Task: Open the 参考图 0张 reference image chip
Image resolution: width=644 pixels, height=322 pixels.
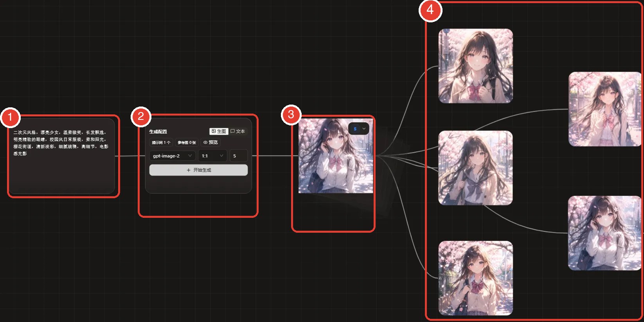Action: [187, 143]
